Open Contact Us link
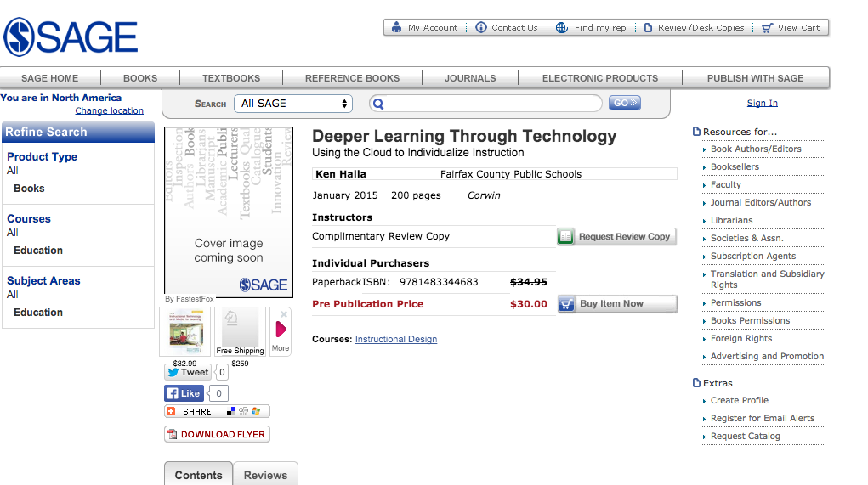 coord(507,28)
